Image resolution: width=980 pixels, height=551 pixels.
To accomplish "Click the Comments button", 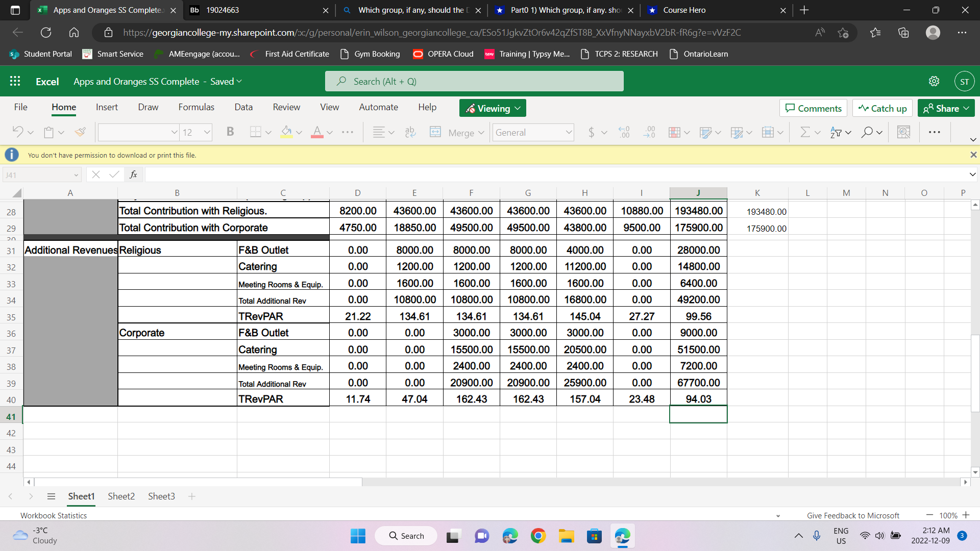I will (813, 108).
